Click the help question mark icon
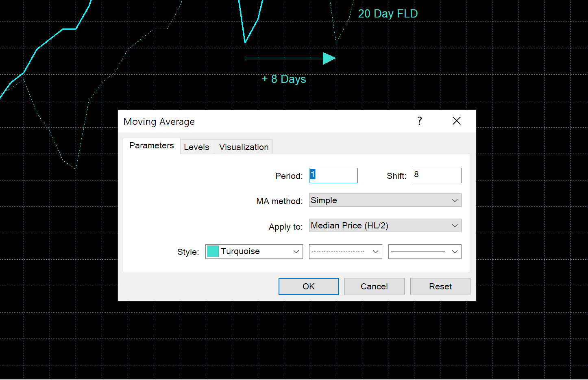The image size is (588, 380). coord(419,121)
